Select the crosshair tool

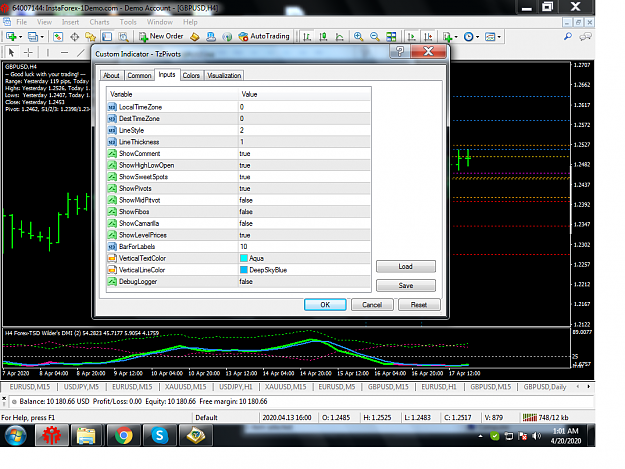coord(28,52)
